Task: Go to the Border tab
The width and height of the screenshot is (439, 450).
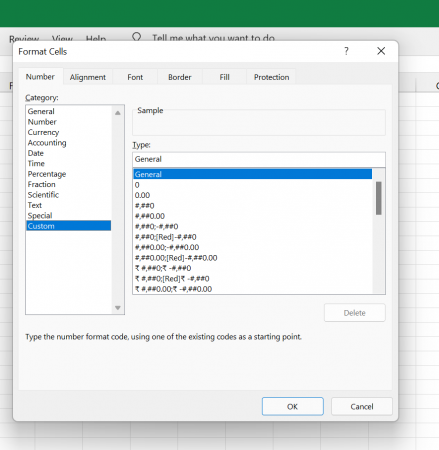Action: [180, 77]
